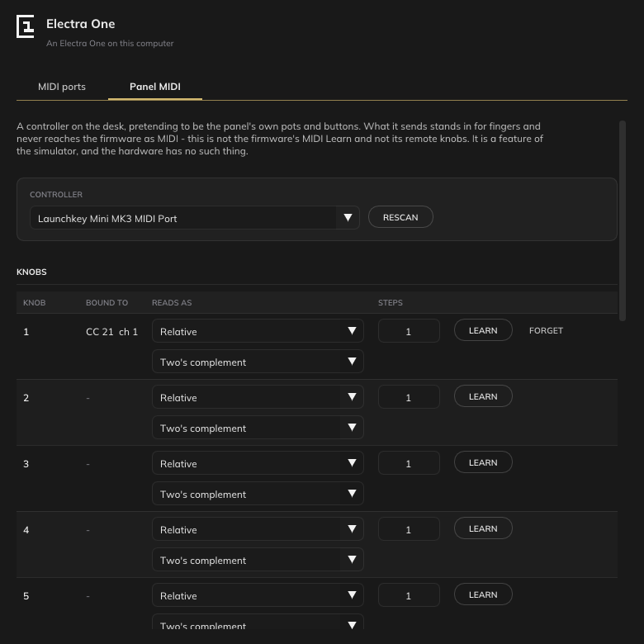Image resolution: width=644 pixels, height=644 pixels.
Task: Click knob number 5 row label
Action: click(x=26, y=596)
